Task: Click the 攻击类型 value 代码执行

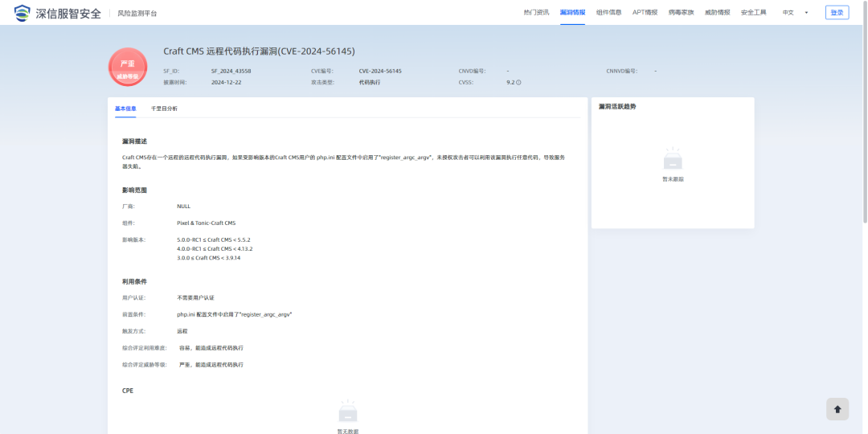Action: [369, 82]
